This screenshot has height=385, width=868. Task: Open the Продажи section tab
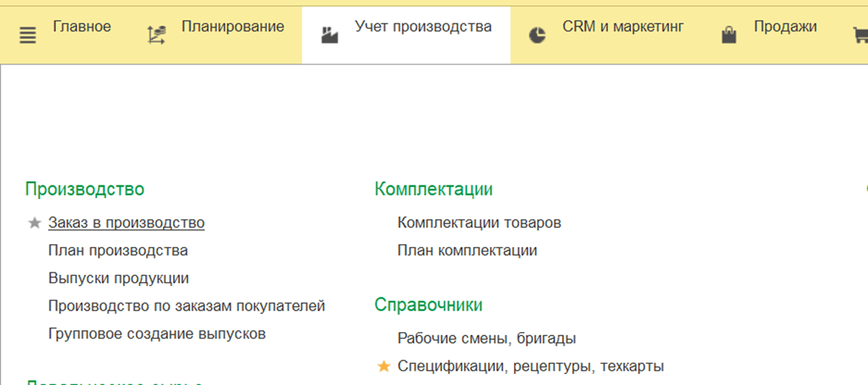[x=785, y=28]
